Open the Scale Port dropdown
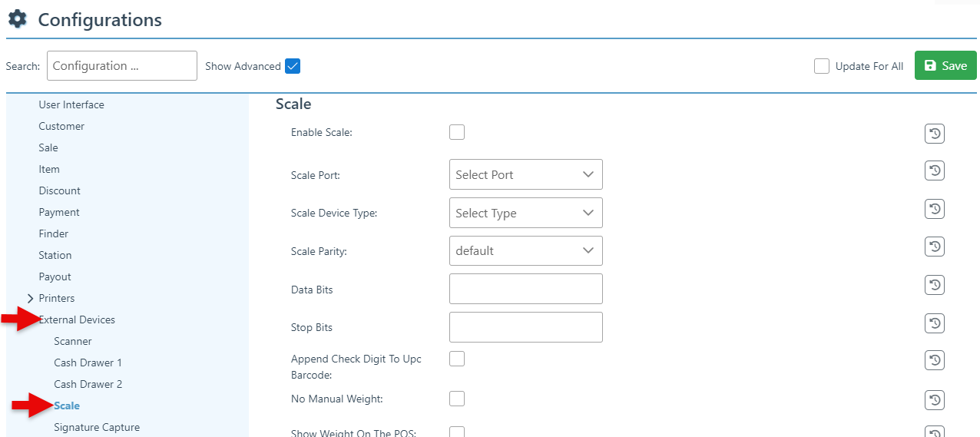980x437 pixels. (525, 174)
